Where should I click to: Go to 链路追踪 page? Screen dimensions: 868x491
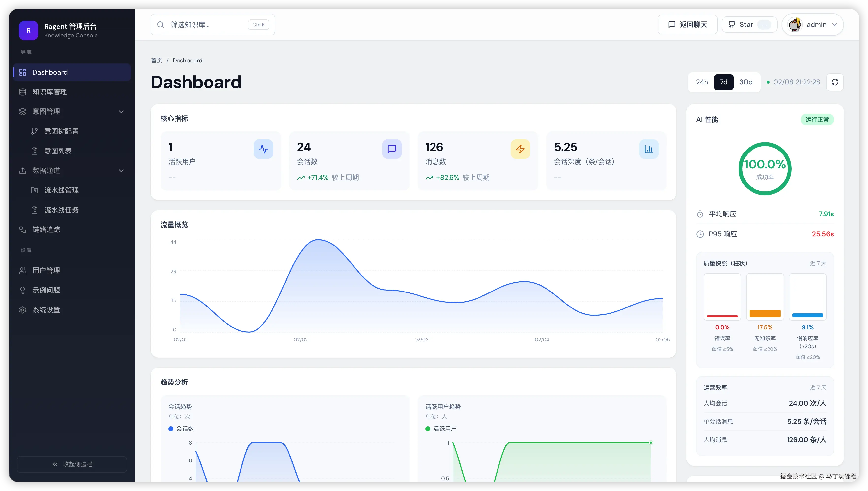46,230
